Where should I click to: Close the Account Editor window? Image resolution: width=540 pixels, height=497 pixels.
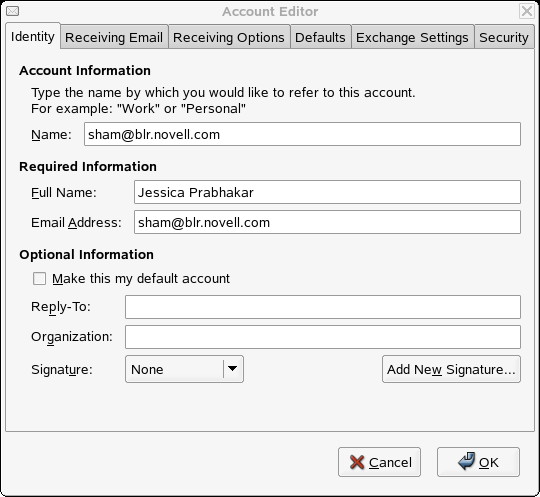[527, 11]
